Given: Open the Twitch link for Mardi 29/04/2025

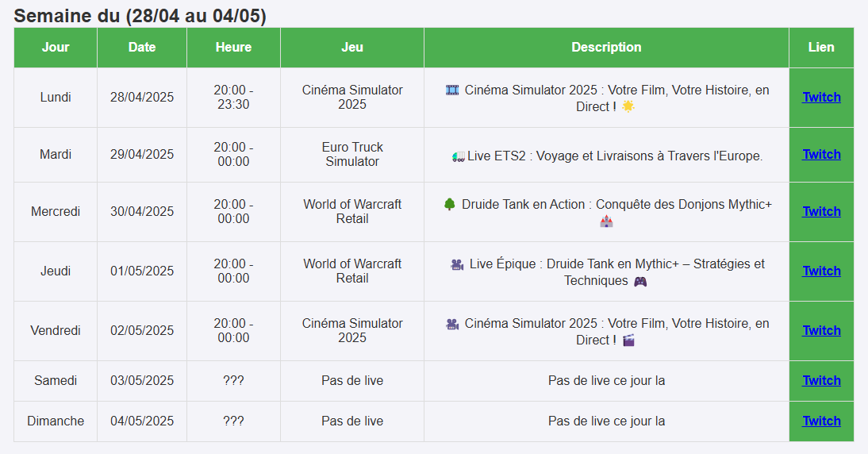Looking at the screenshot, I should (x=821, y=154).
